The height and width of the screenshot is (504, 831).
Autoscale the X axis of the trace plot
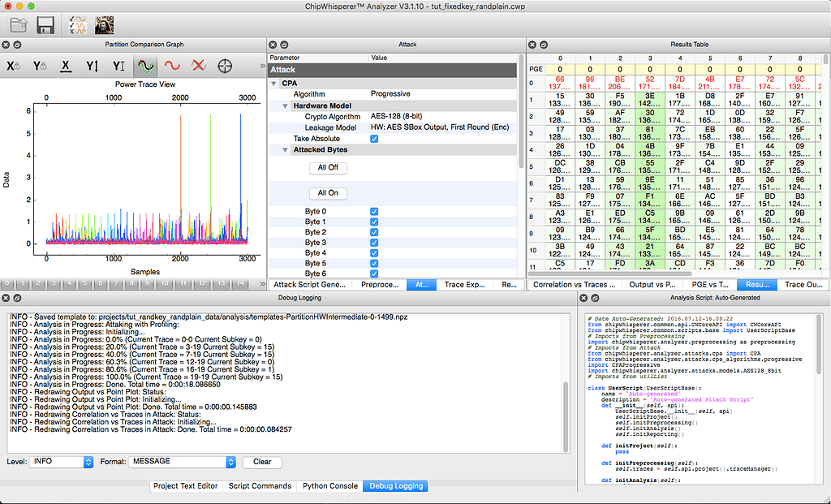click(66, 65)
